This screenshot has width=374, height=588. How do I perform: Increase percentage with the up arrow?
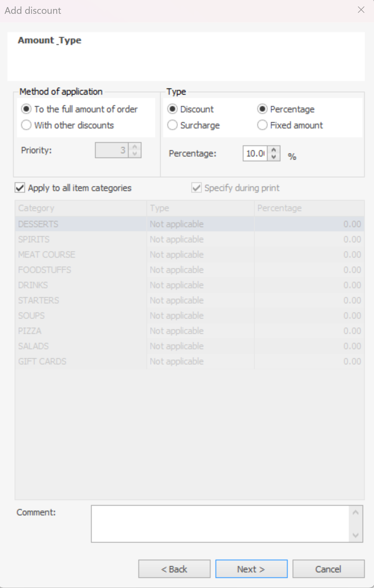point(274,150)
